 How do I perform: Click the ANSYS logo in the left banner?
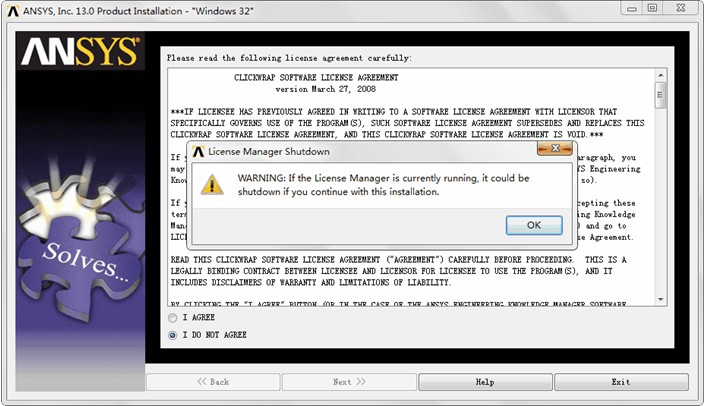(x=81, y=53)
